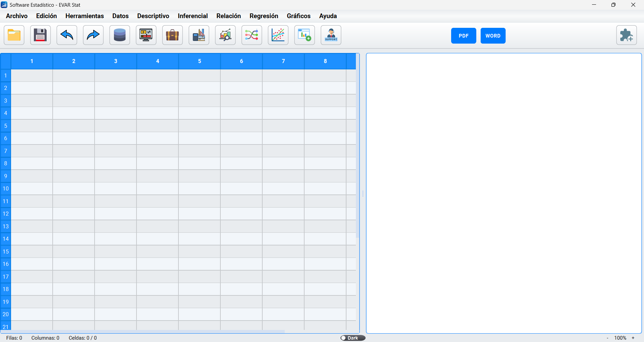This screenshot has height=342, width=644.
Task: Click the zoom in plus control
Action: coord(633,338)
